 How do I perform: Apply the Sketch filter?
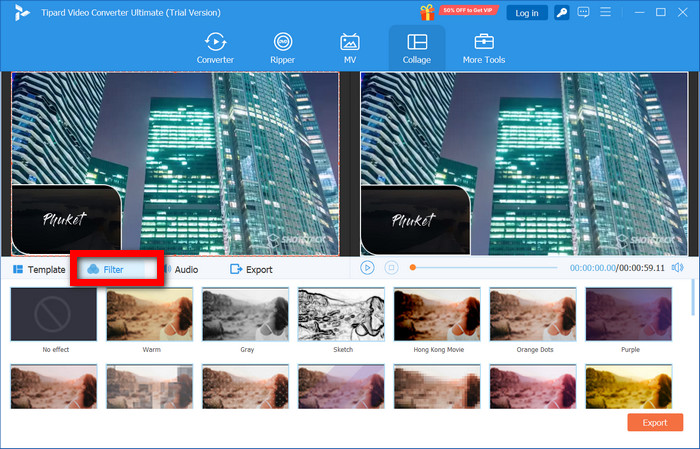click(x=341, y=314)
